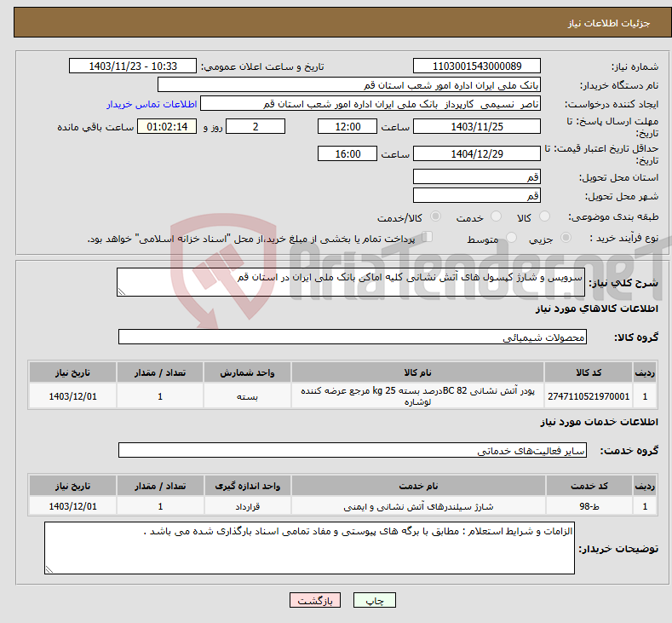Select the متوسط purchase process option
Screen dimensions: 672x623
click(x=511, y=239)
